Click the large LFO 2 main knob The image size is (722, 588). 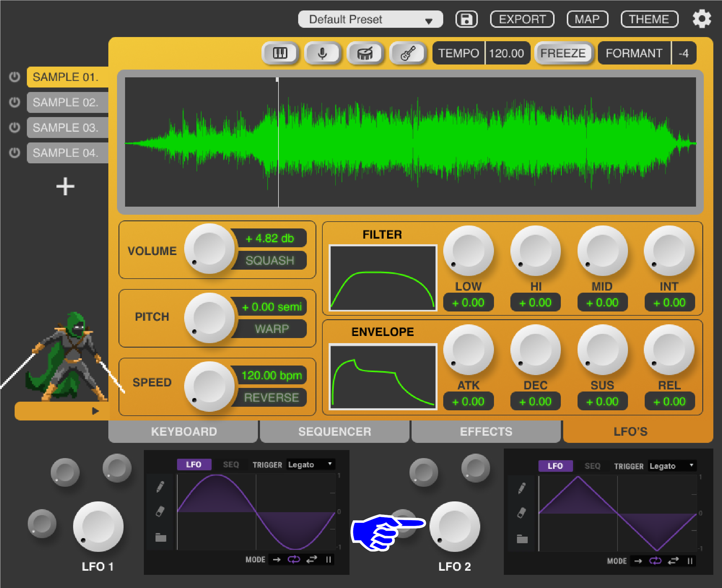tap(455, 527)
